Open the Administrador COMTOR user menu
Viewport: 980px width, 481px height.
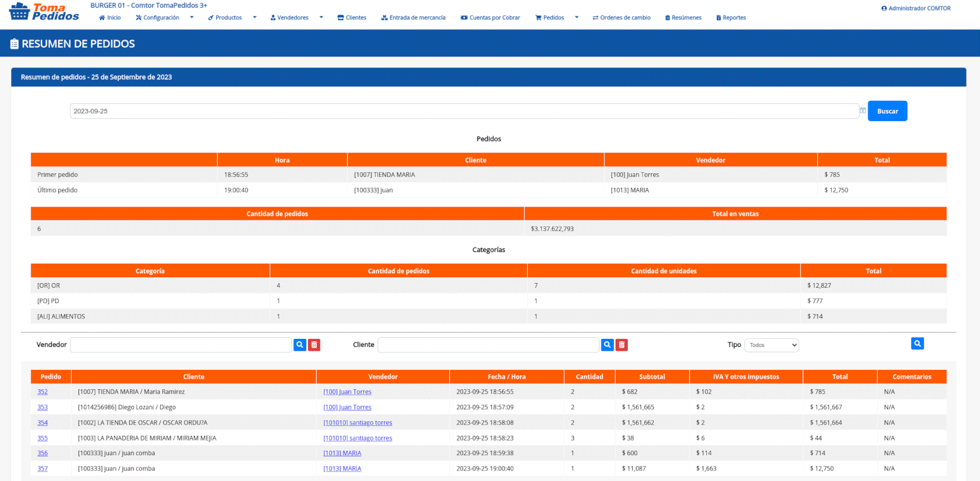pos(916,8)
